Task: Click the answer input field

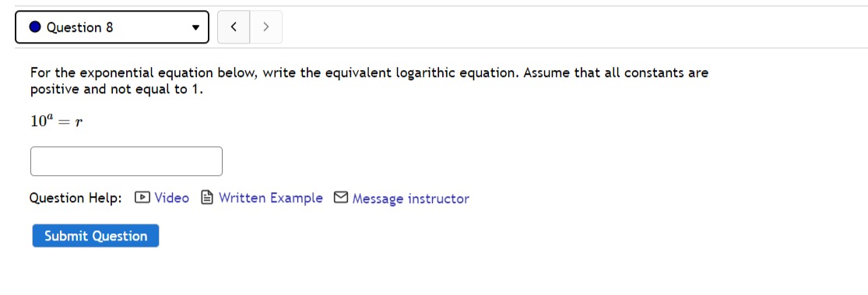Action: coord(126,161)
